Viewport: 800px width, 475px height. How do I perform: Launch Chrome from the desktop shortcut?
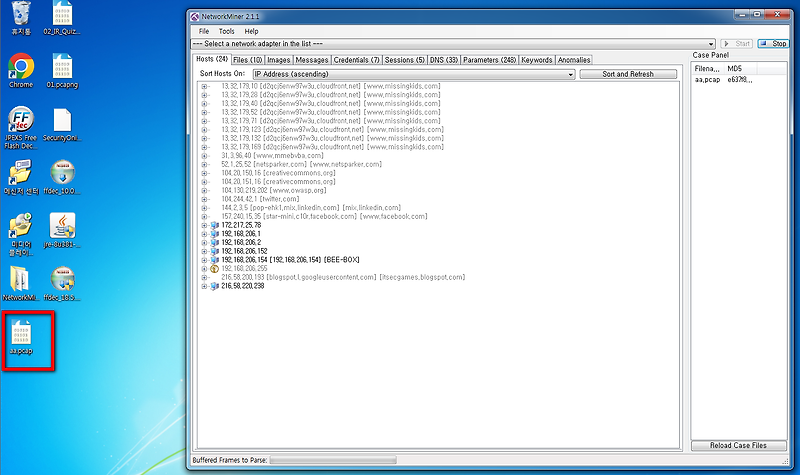coord(21,70)
